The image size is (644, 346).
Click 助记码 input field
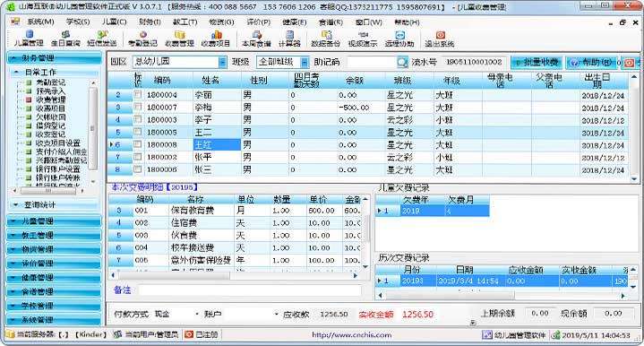tap(372, 62)
